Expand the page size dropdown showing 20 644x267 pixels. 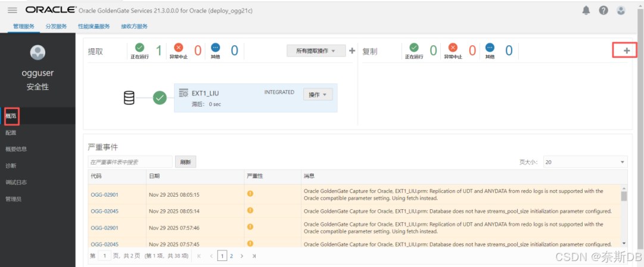click(585, 162)
